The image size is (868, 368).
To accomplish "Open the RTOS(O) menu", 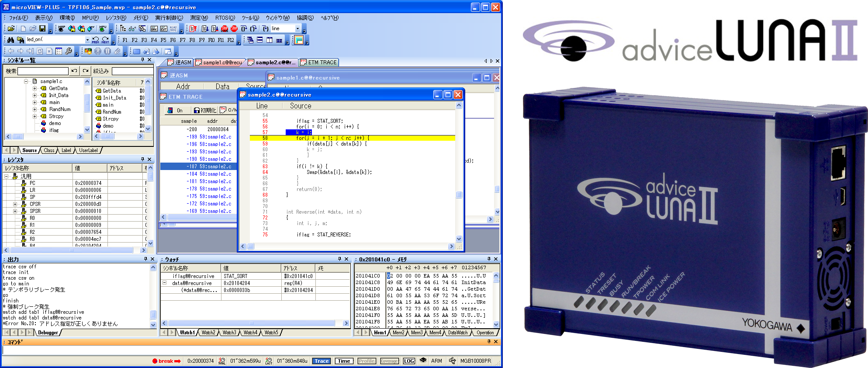I will [x=225, y=18].
